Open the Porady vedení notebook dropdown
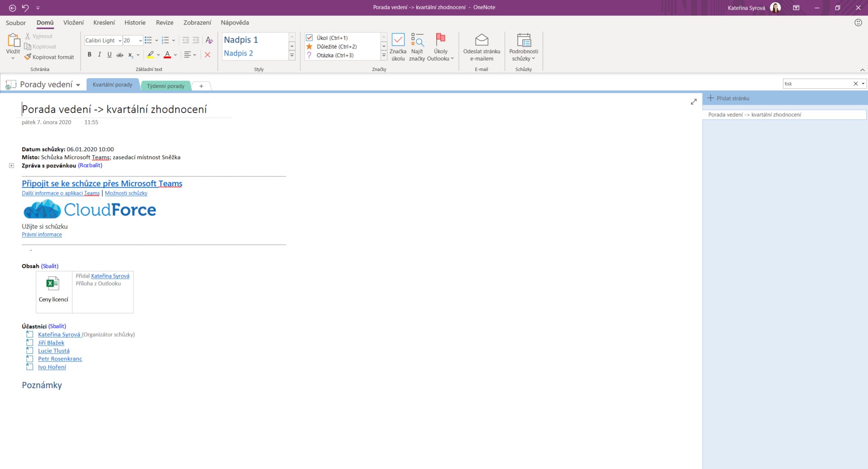Viewport: 868px width, 469px height. click(78, 85)
